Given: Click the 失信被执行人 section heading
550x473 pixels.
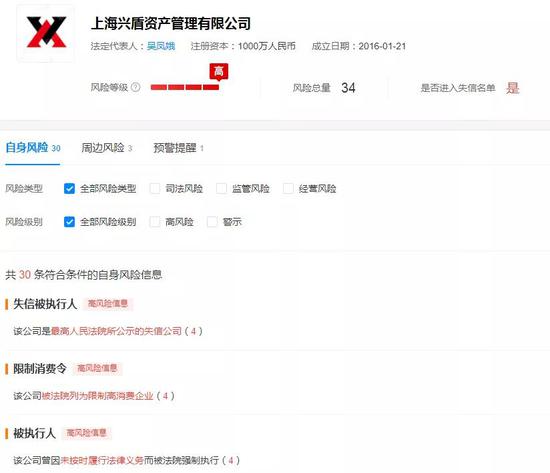Looking at the screenshot, I should (45, 304).
